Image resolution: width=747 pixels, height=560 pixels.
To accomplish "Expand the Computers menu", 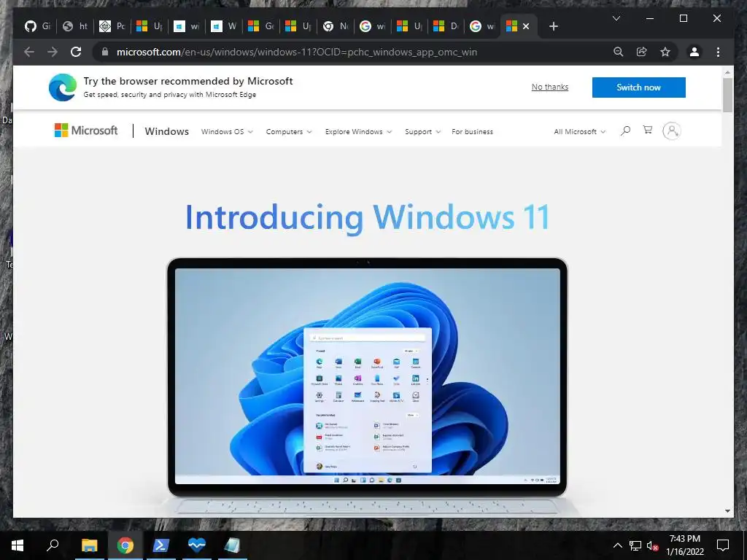I will tap(289, 132).
